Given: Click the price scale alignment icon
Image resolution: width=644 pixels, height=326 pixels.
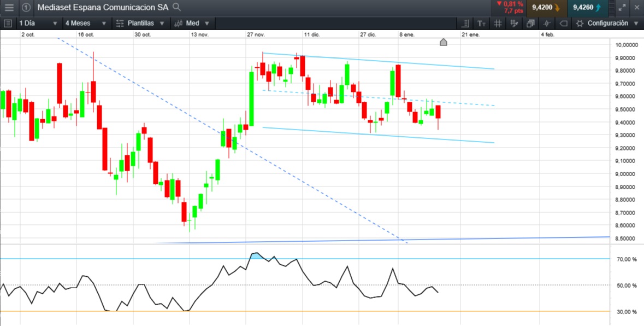Looking at the screenshot, I should coord(465,24).
